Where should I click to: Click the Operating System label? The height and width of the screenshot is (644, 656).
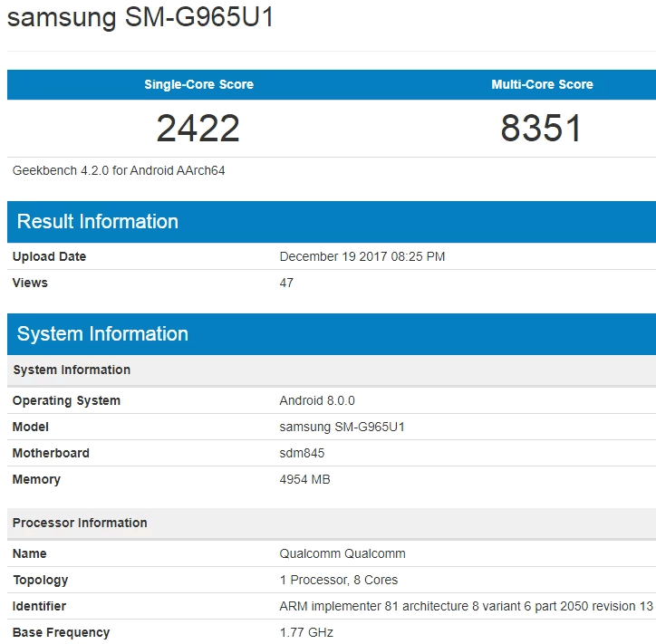point(66,400)
